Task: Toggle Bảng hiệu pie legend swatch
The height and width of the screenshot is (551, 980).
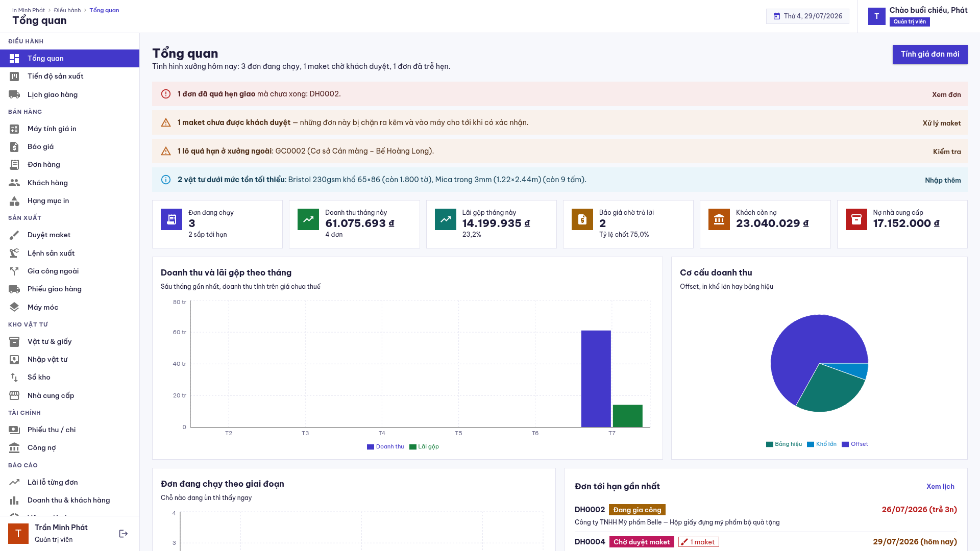Action: point(770,444)
